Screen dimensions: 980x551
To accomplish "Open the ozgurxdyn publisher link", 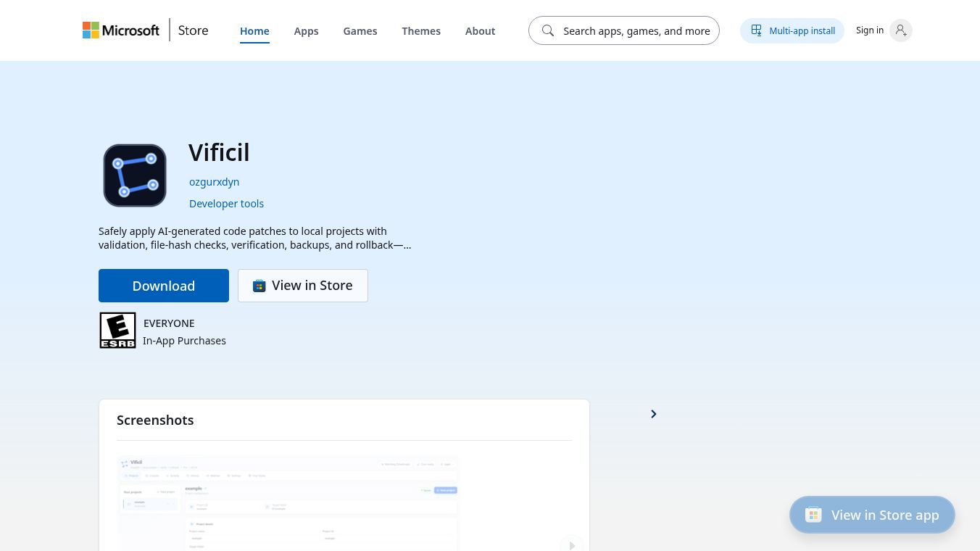I will [214, 182].
